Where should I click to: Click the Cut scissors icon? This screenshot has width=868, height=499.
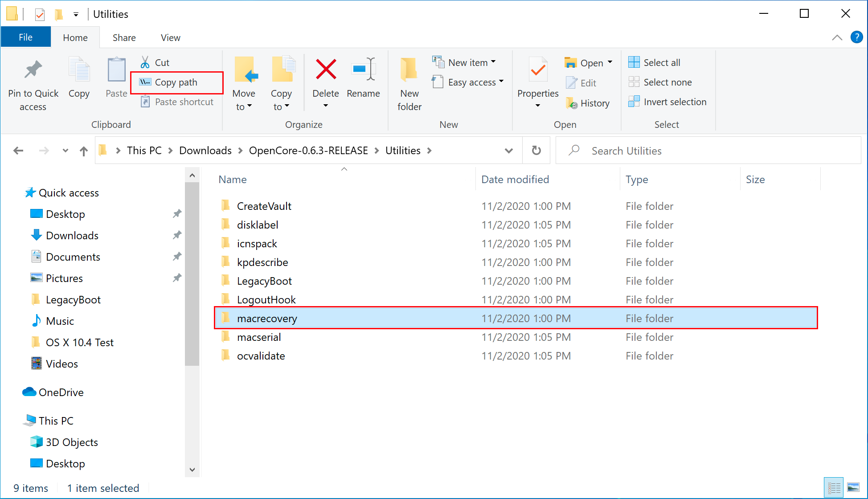click(x=145, y=62)
